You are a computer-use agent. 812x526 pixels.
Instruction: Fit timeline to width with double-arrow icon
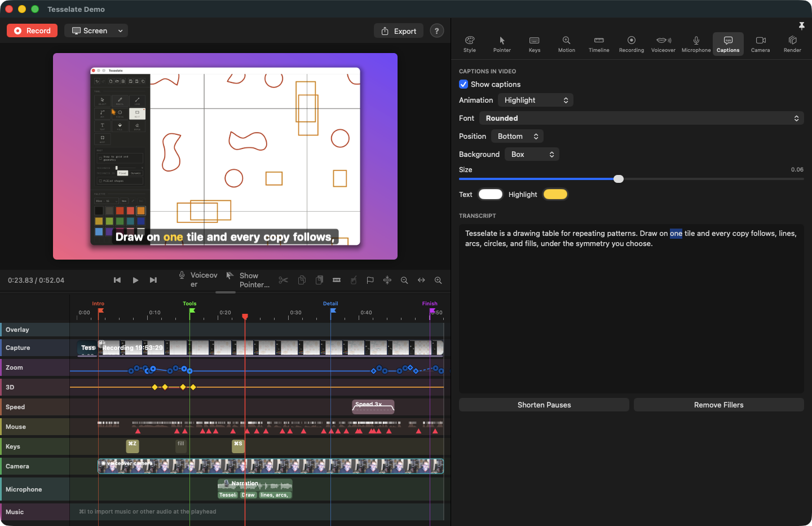pyautogui.click(x=421, y=280)
